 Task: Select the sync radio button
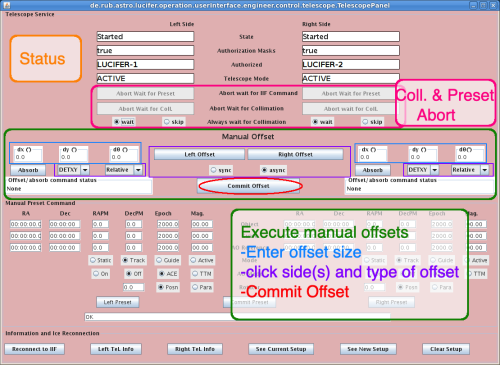(x=221, y=170)
